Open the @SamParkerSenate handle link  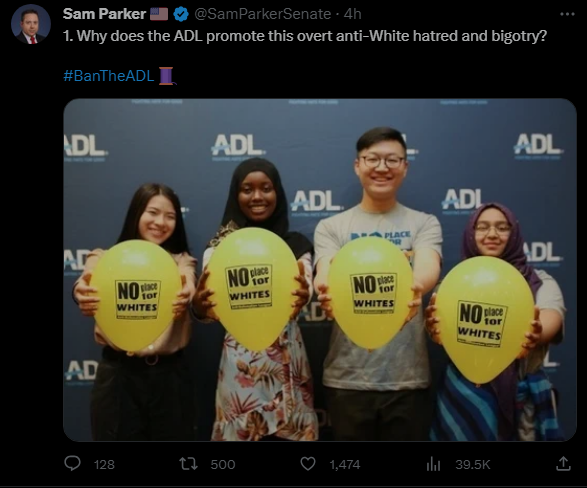[263, 14]
